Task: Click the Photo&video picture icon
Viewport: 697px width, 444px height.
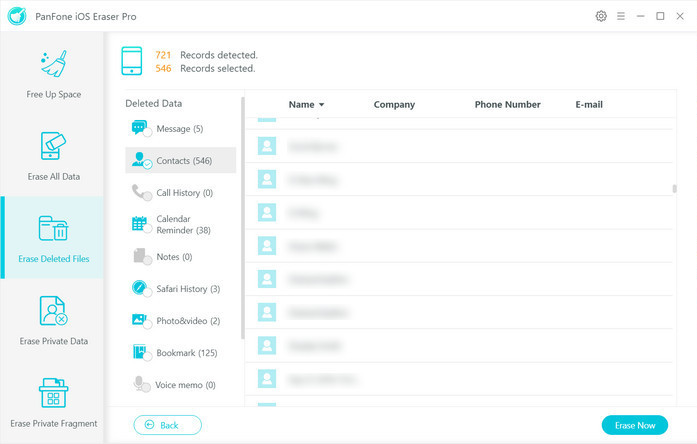Action: click(139, 319)
